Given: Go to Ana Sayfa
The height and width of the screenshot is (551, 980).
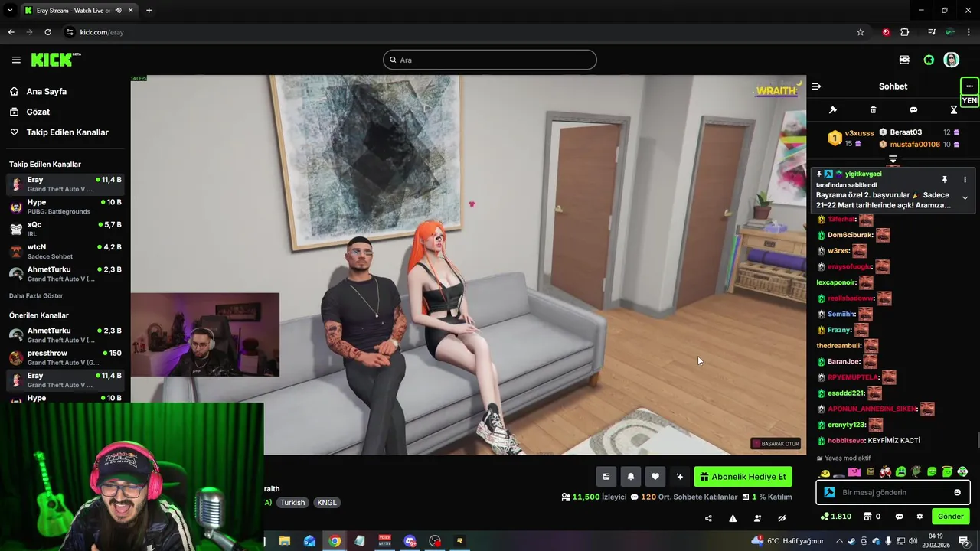Looking at the screenshot, I should click(x=46, y=91).
